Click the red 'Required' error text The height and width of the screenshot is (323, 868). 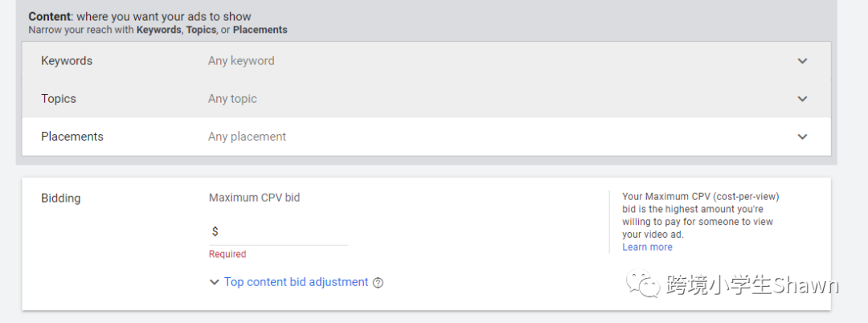(227, 254)
